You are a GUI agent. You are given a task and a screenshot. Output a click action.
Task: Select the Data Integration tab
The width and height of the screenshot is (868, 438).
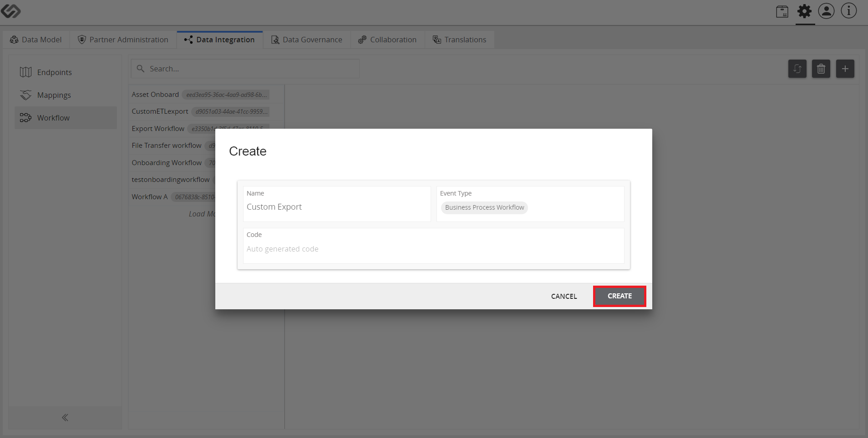(220, 40)
